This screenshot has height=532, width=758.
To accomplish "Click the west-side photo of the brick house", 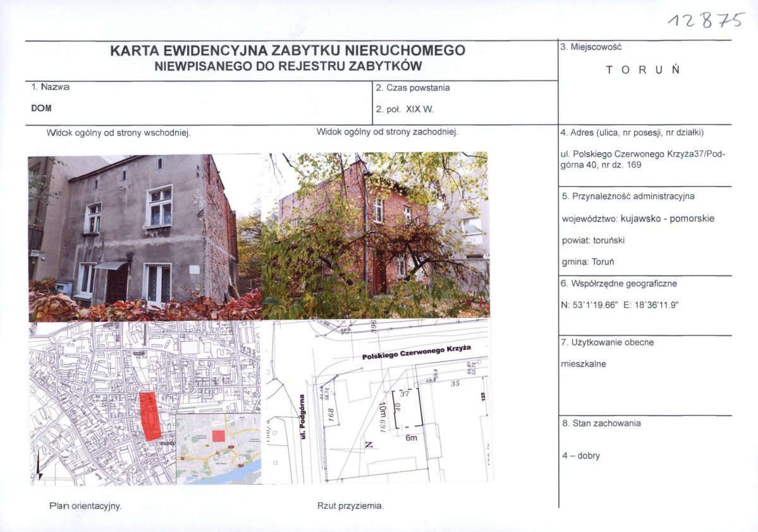I will pyautogui.click(x=376, y=235).
